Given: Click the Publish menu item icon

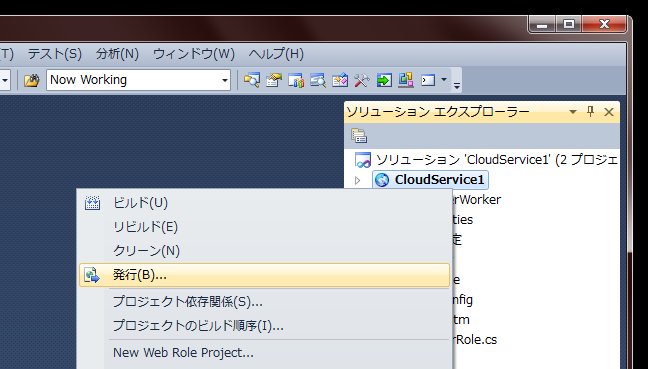Looking at the screenshot, I should pos(92,275).
